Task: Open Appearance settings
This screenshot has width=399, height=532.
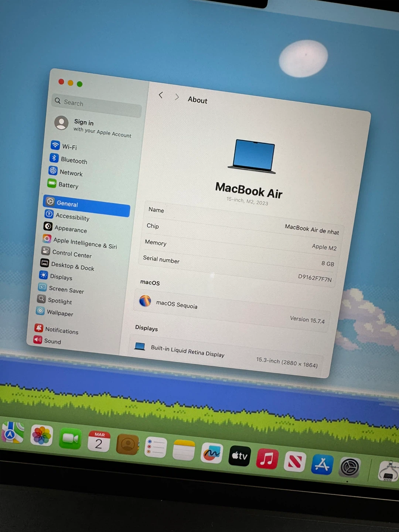Action: click(65, 228)
